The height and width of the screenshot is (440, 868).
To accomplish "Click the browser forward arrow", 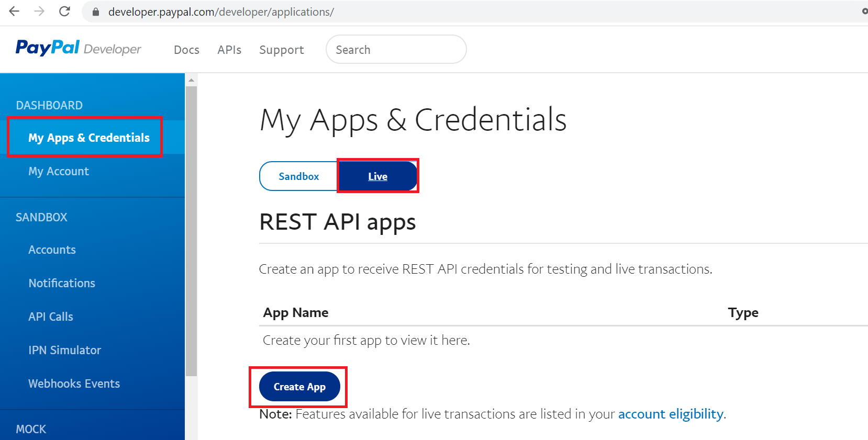I will tap(39, 11).
